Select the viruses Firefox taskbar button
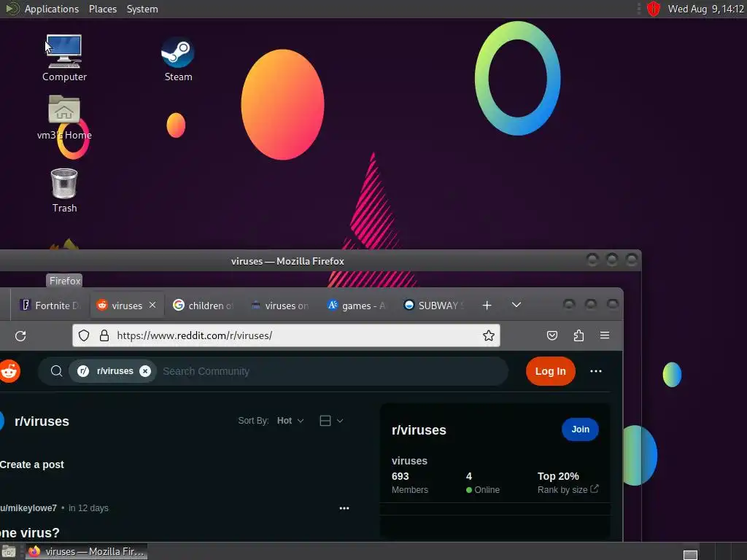The height and width of the screenshot is (560, 747). (x=86, y=551)
